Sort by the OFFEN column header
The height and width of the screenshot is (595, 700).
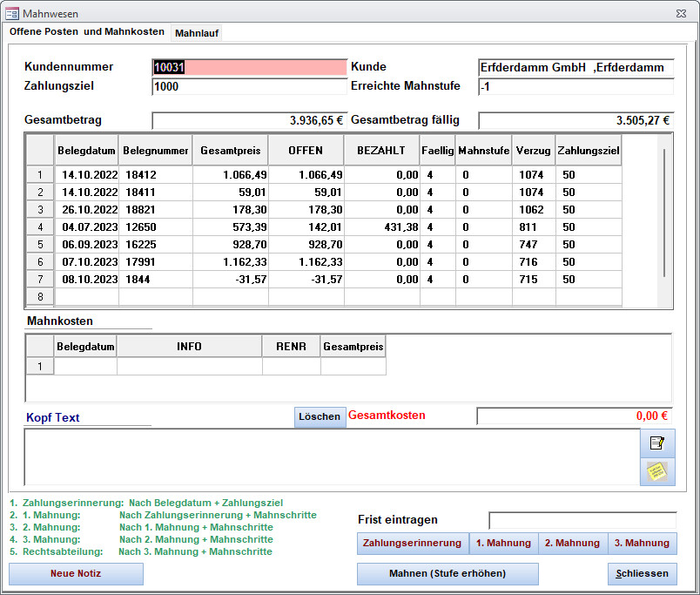[306, 151]
